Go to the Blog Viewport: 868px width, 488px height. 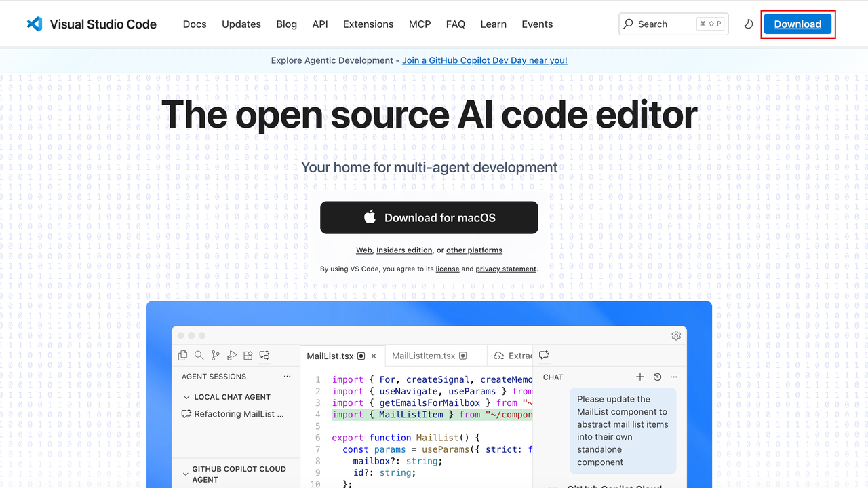(287, 24)
